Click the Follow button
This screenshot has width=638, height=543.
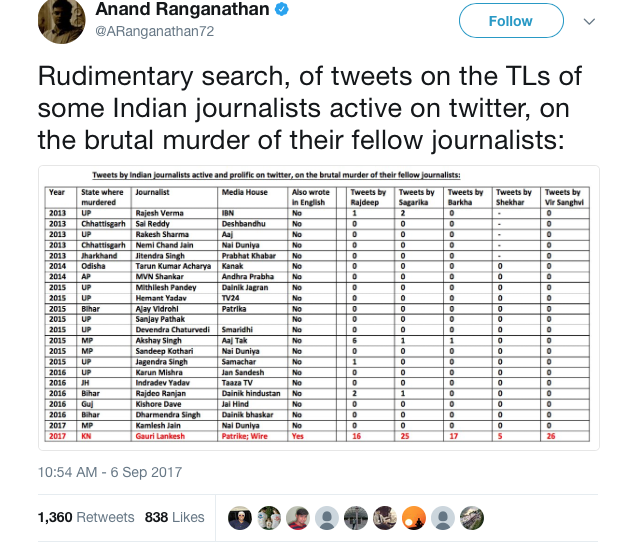[510, 21]
